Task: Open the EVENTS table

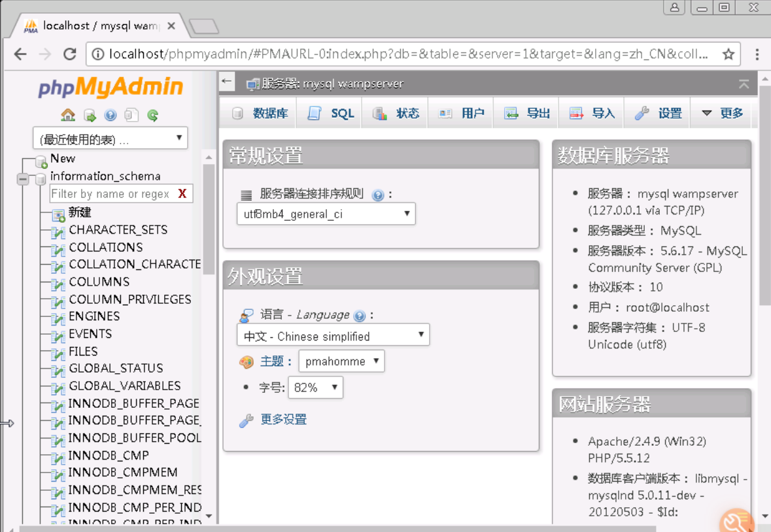Action: point(90,333)
